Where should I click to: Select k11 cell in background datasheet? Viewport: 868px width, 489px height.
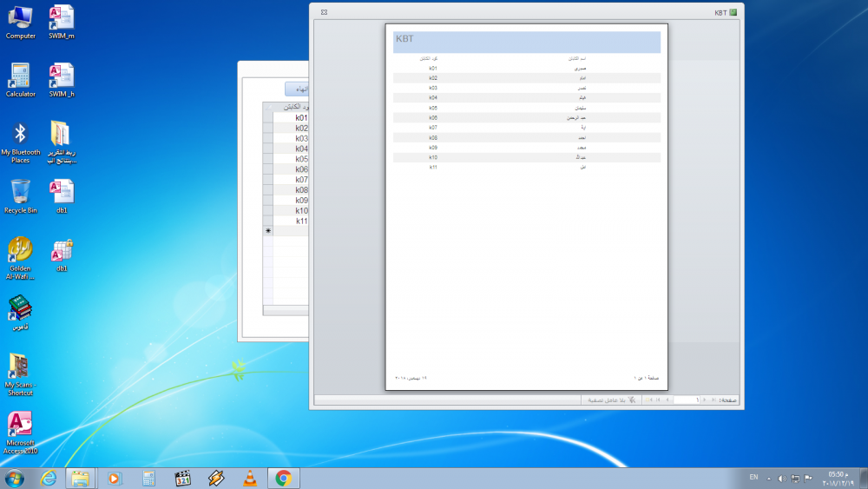(x=291, y=221)
